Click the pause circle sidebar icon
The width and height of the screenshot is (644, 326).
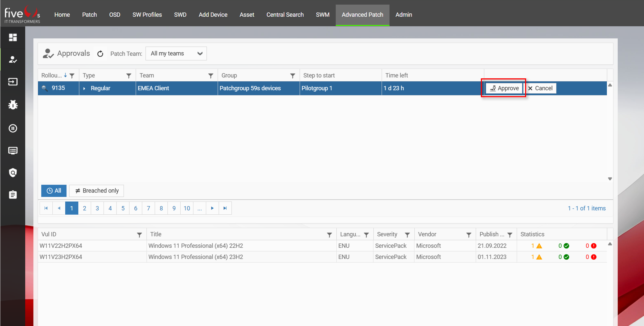(13, 128)
